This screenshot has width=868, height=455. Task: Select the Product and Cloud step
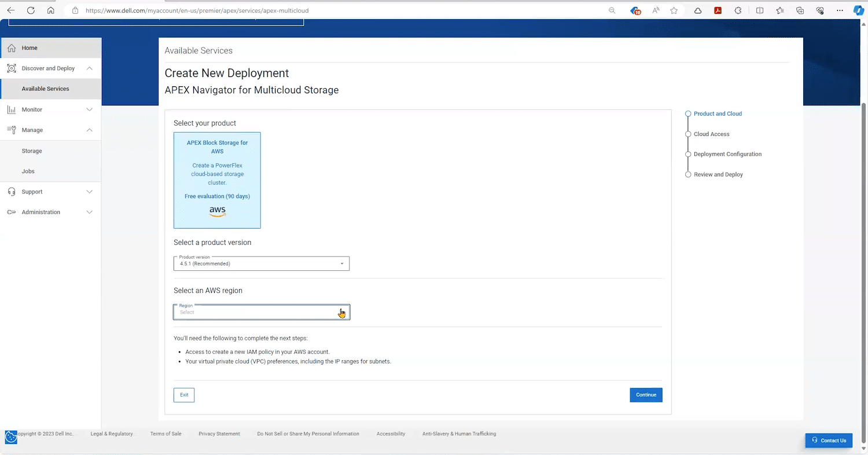[x=718, y=113]
